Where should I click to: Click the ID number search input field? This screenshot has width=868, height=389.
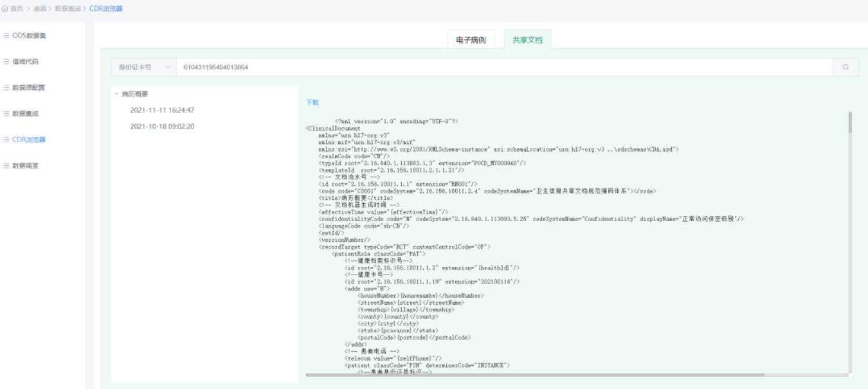pyautogui.click(x=502, y=67)
